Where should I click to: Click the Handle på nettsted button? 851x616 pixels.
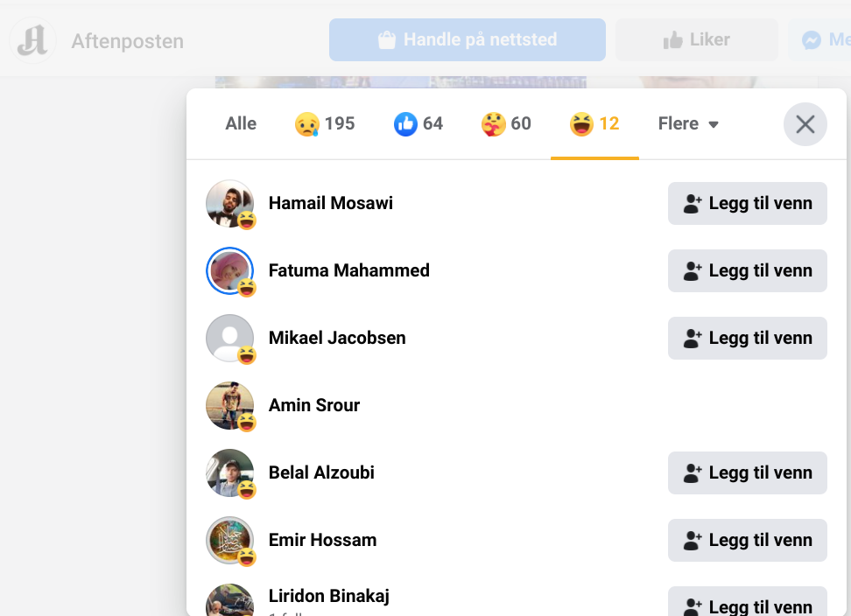[468, 40]
